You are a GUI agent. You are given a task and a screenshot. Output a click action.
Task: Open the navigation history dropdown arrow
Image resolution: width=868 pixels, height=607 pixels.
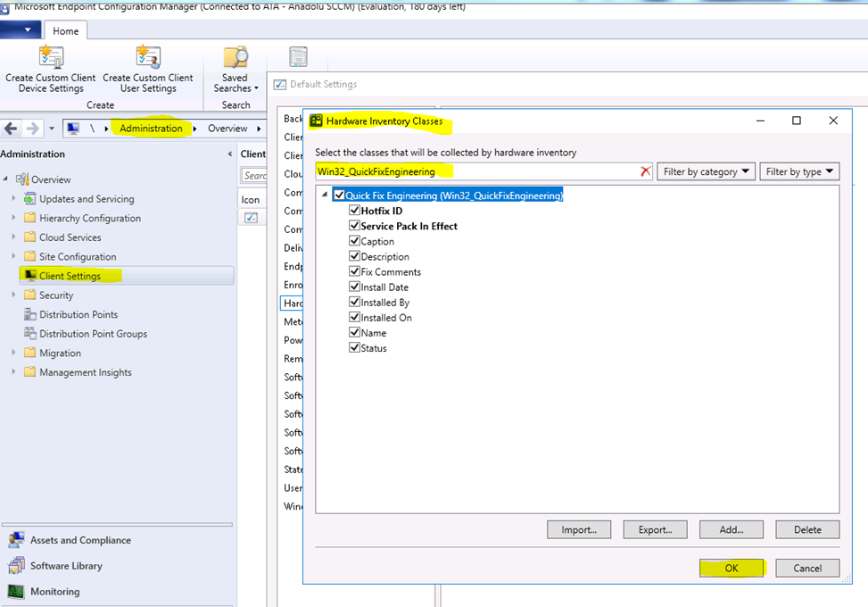(52, 129)
